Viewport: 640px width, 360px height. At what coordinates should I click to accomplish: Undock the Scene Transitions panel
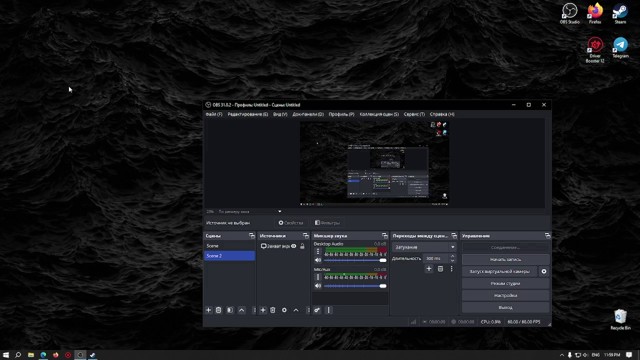pos(454,236)
